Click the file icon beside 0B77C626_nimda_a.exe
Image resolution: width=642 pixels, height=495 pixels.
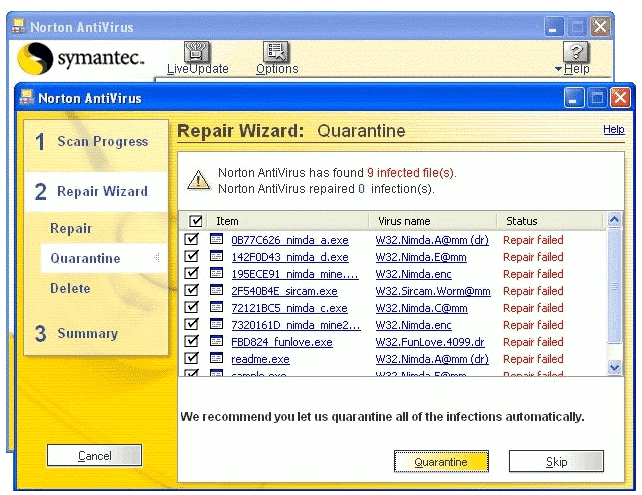[217, 240]
